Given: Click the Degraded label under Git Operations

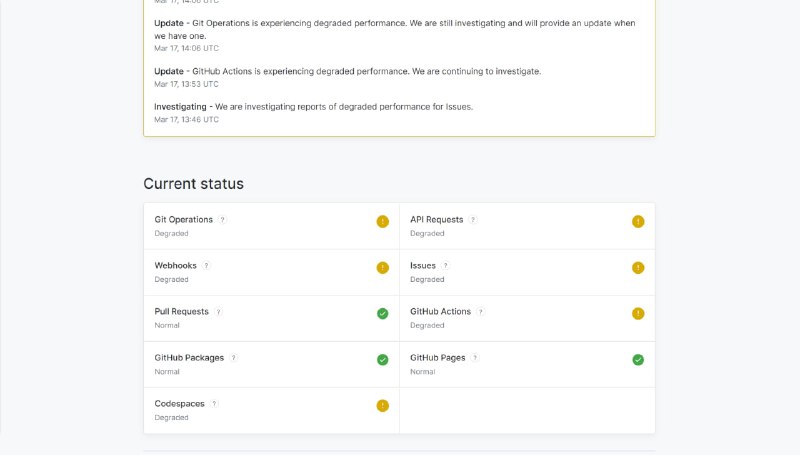Looking at the screenshot, I should click(x=171, y=234).
